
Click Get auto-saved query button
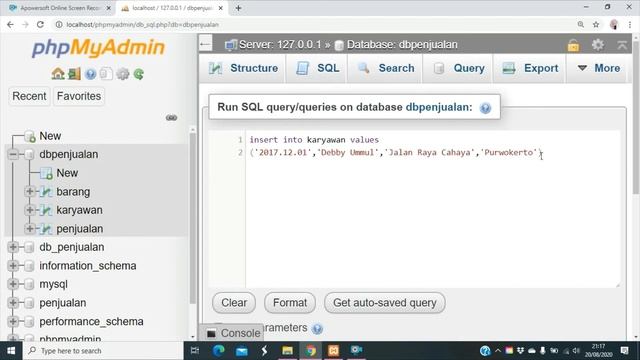point(384,303)
